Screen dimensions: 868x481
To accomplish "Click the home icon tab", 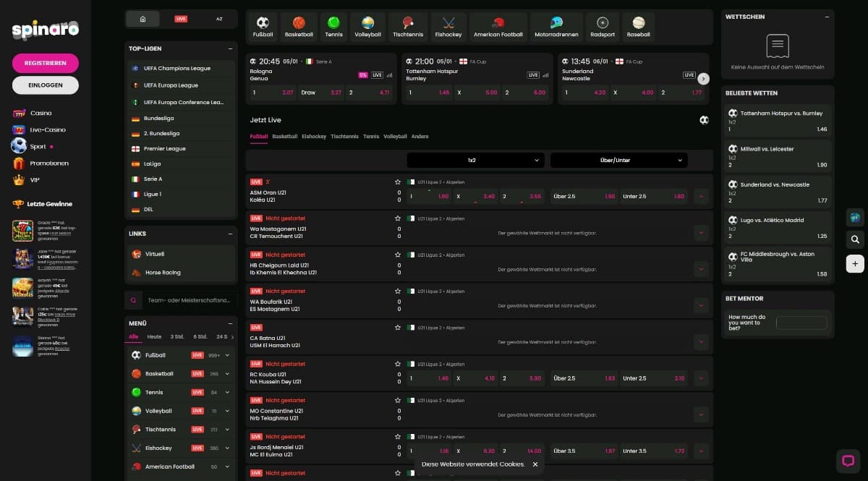I will (x=143, y=19).
